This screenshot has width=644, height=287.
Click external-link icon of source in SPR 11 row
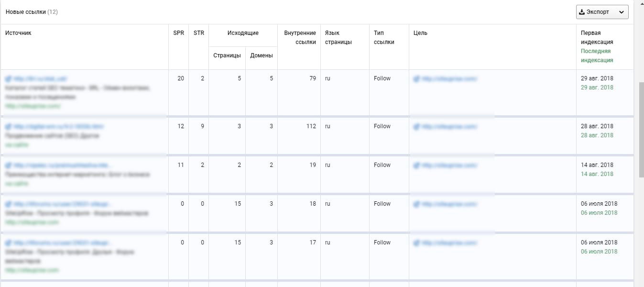(8, 166)
